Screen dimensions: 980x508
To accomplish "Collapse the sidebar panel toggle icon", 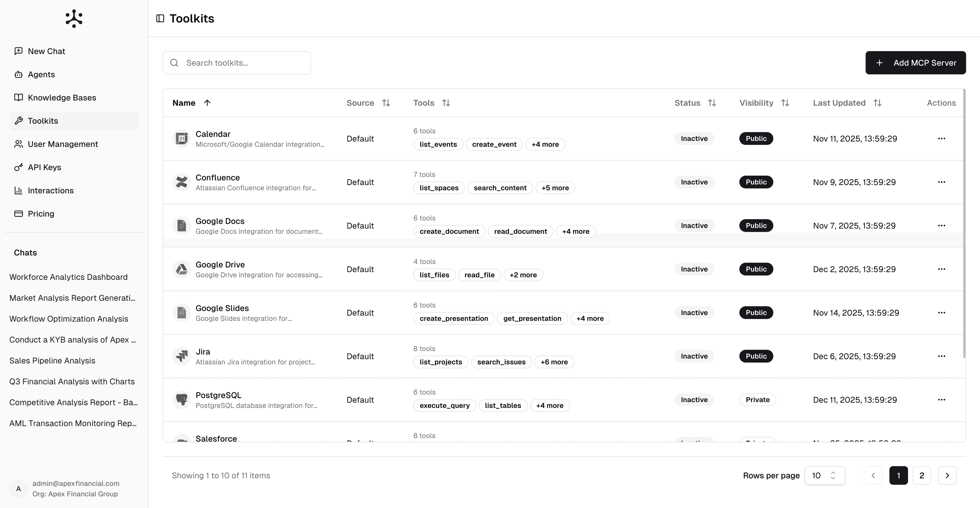I will click(160, 18).
